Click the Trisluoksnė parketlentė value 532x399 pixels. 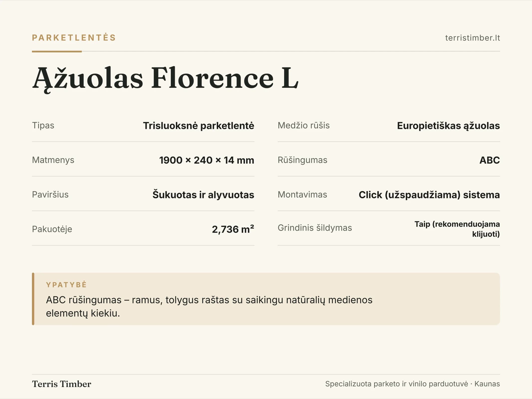199,126
